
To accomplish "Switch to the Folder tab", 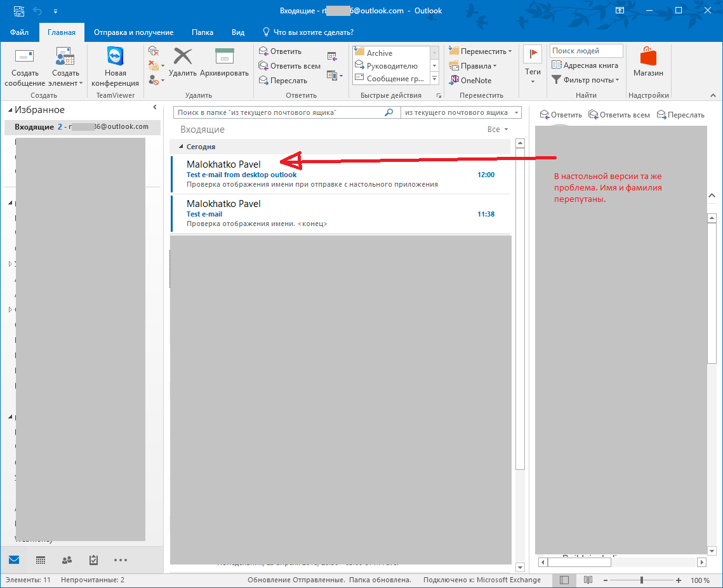I will [x=202, y=32].
